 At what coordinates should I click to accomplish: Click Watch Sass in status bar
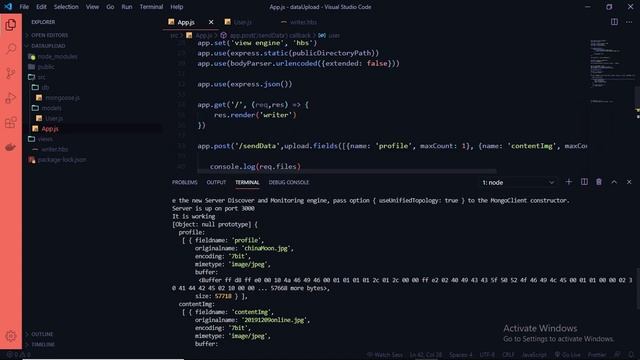point(384,355)
